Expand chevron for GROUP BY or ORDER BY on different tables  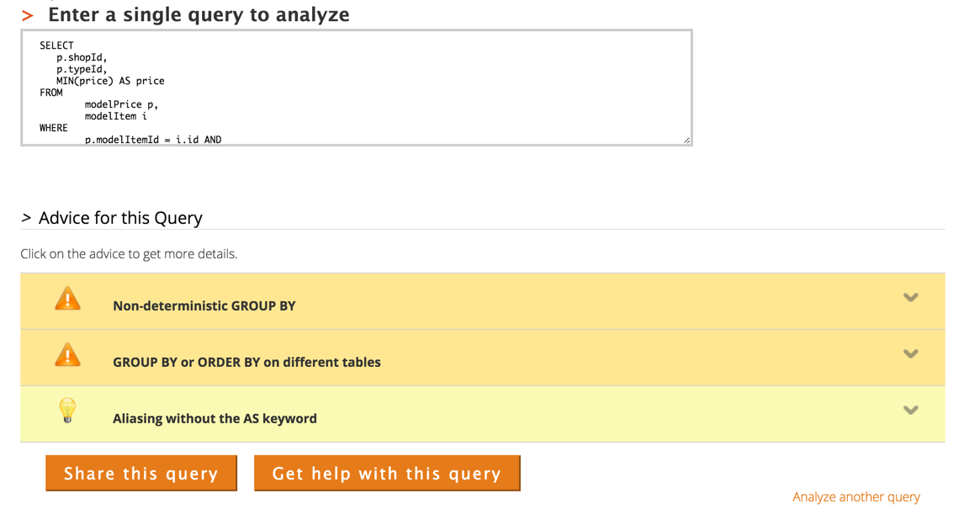tap(910, 354)
